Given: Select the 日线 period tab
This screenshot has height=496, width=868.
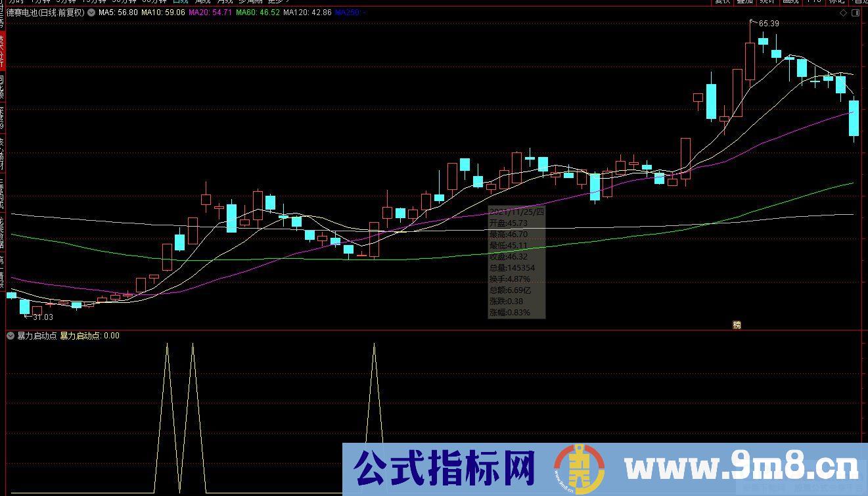Looking at the screenshot, I should [x=181, y=2].
